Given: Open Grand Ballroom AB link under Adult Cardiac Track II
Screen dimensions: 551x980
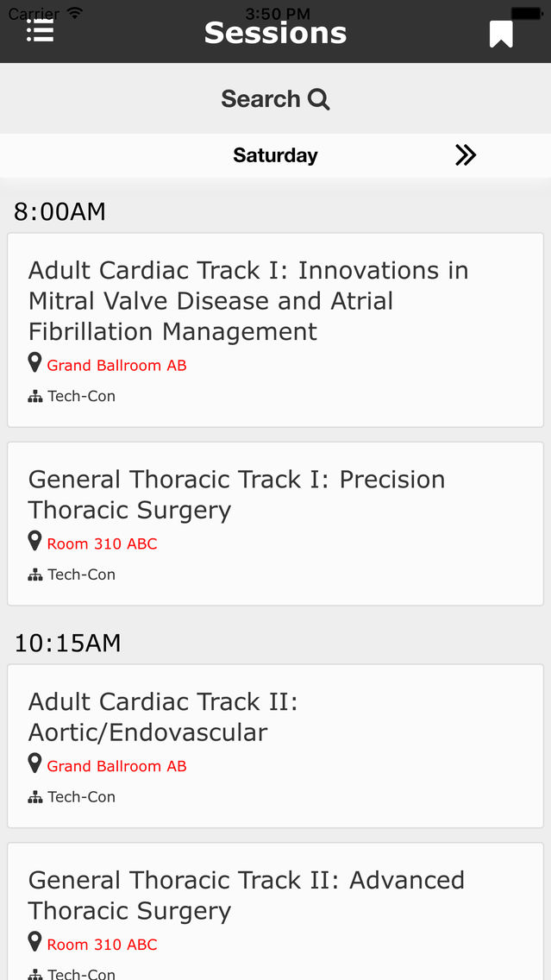Looking at the screenshot, I should point(116,766).
